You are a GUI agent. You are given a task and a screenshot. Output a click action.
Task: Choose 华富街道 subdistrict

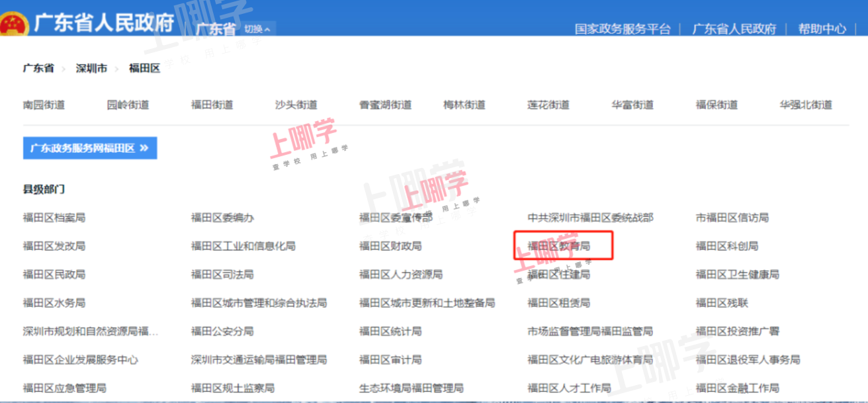(632, 105)
